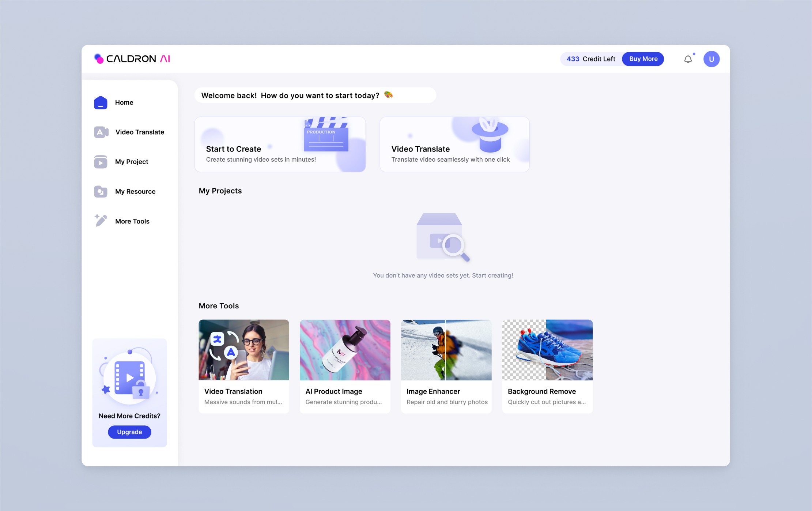Click the My Resource folder icon
This screenshot has width=812, height=511.
[x=101, y=191]
